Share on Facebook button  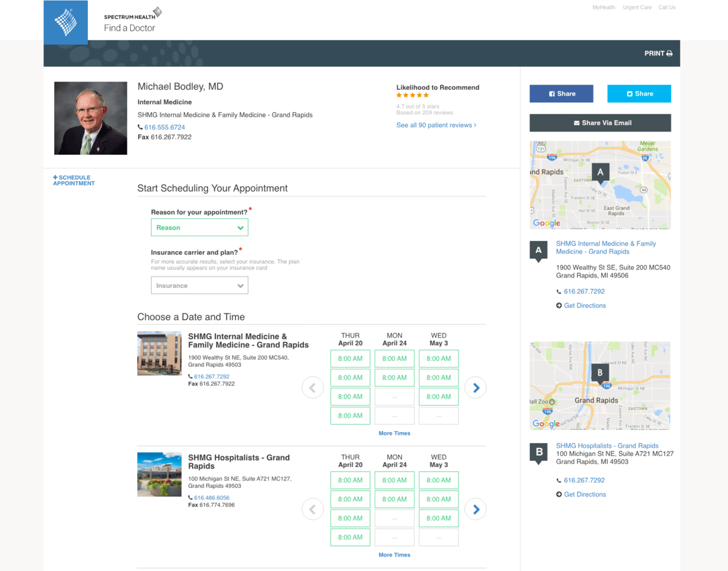(x=561, y=93)
